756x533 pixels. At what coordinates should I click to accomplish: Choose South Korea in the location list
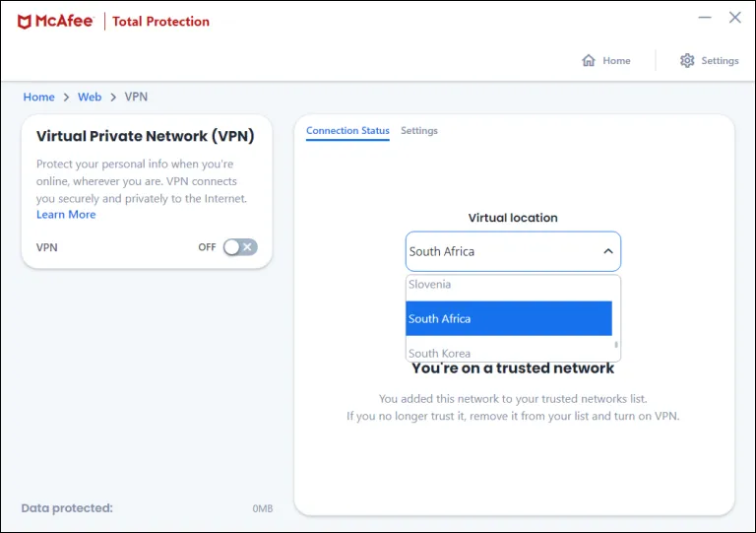439,353
